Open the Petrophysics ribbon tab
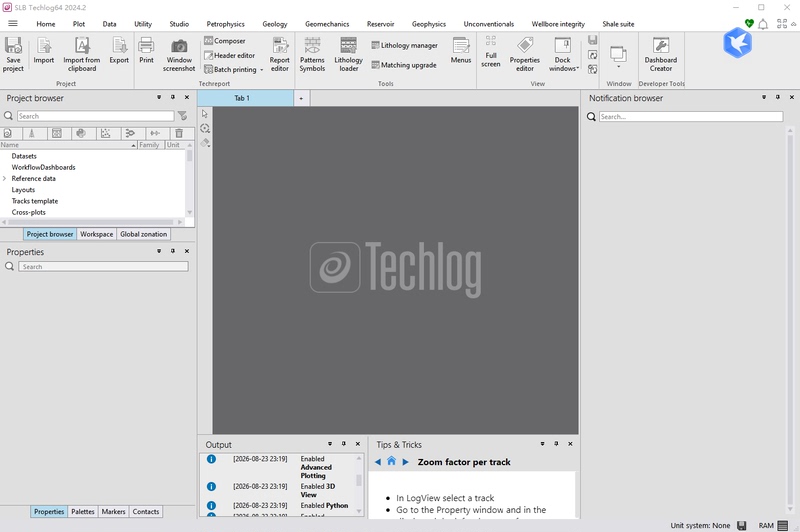The width and height of the screenshot is (800, 532). pos(226,24)
